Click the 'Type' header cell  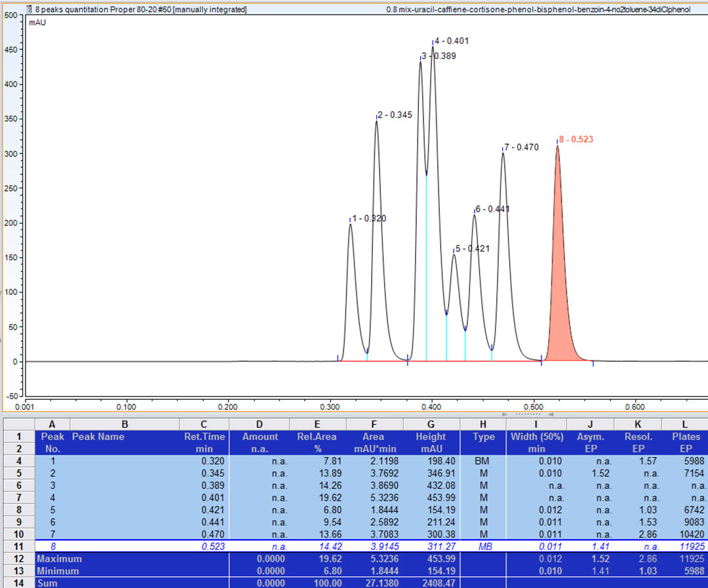484,437
